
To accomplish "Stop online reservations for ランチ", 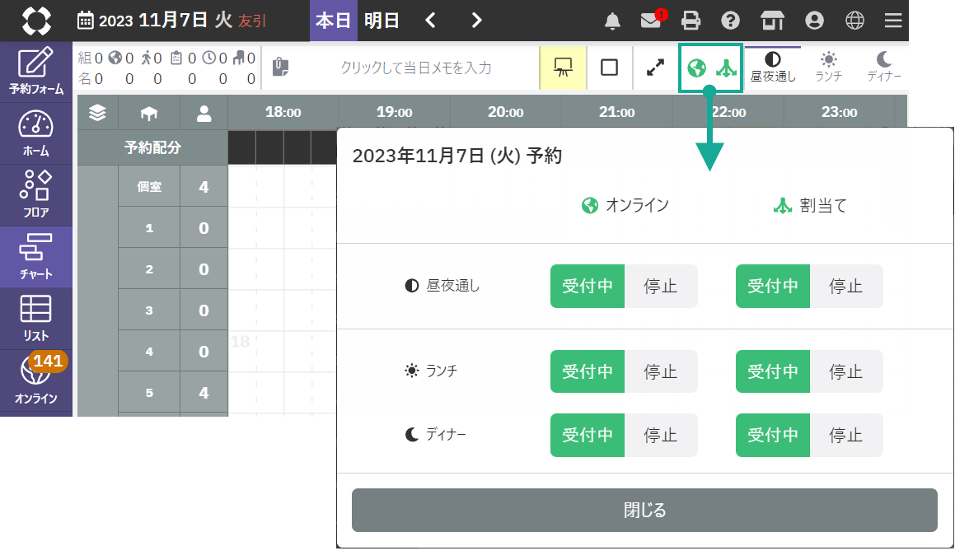I will (660, 371).
